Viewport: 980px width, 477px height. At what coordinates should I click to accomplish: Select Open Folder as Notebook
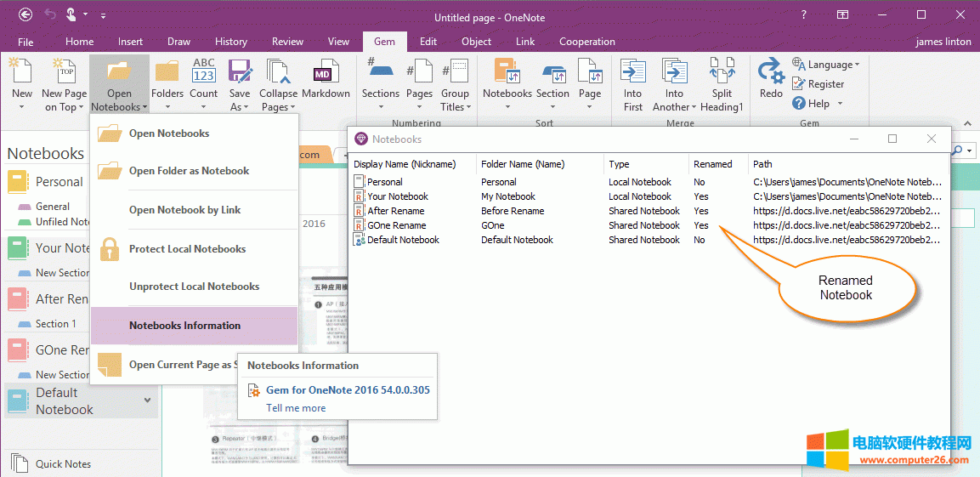pyautogui.click(x=189, y=171)
